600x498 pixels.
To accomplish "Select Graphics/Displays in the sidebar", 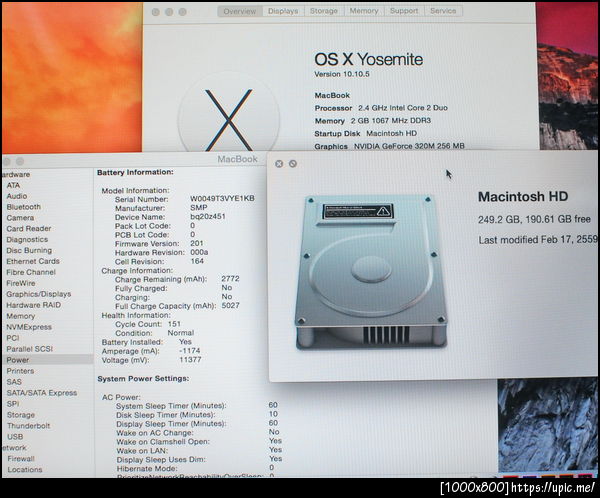I will tap(39, 294).
